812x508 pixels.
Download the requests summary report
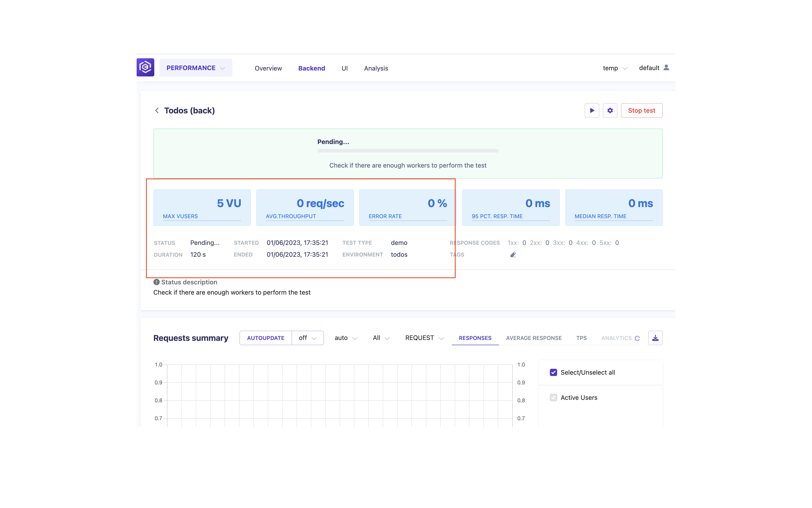(655, 338)
